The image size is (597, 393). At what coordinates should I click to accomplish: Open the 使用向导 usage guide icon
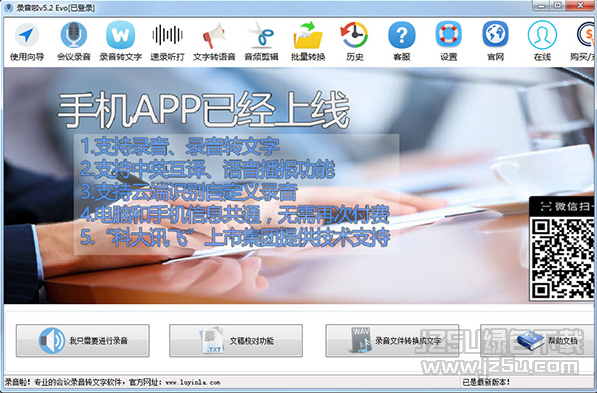[x=27, y=41]
